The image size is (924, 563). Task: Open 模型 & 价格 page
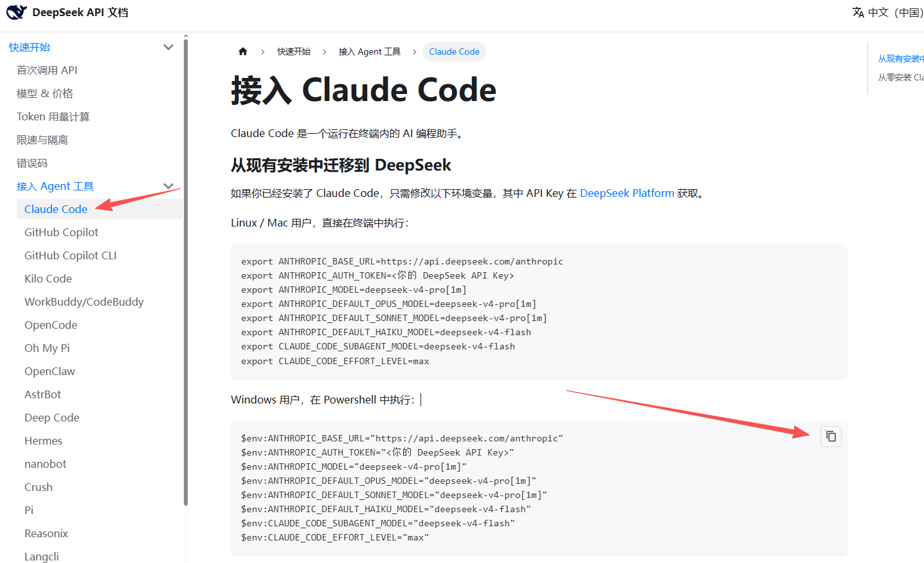(44, 93)
